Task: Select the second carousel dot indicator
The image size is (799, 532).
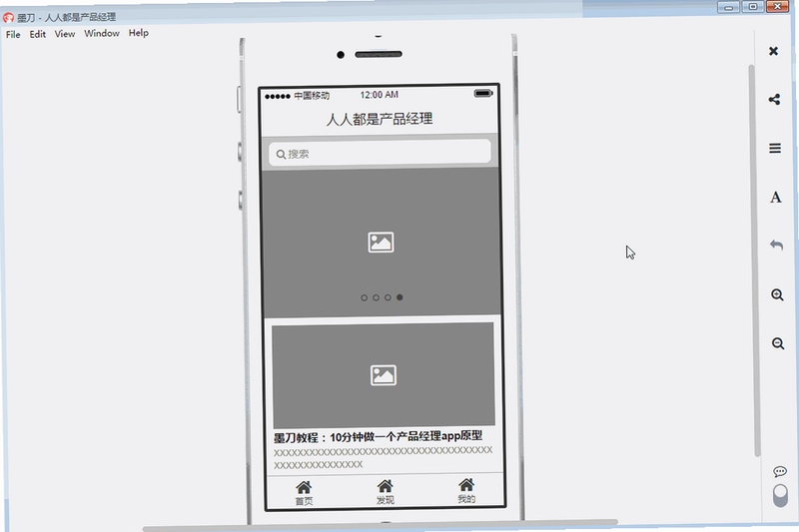Action: click(x=377, y=297)
